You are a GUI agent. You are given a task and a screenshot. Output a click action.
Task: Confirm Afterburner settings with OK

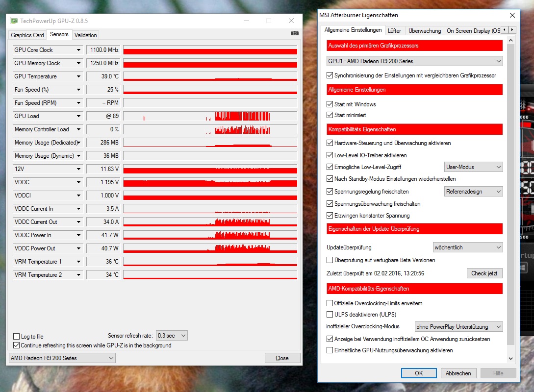click(419, 373)
